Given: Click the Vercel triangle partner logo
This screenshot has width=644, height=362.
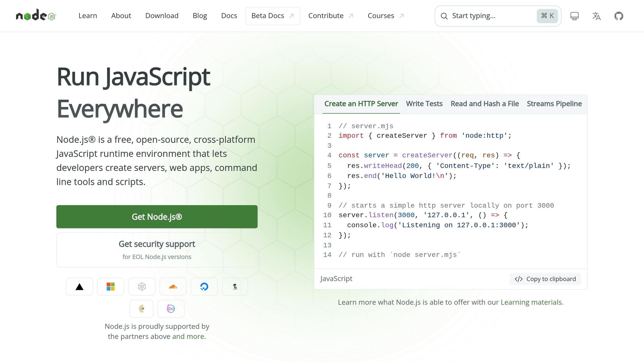Looking at the screenshot, I should tap(80, 287).
